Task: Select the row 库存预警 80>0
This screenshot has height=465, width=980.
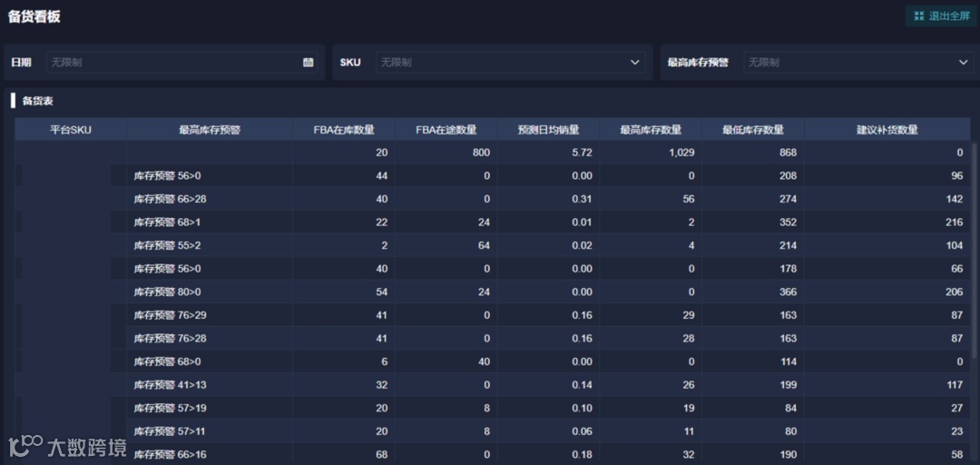Action: pyautogui.click(x=493, y=292)
